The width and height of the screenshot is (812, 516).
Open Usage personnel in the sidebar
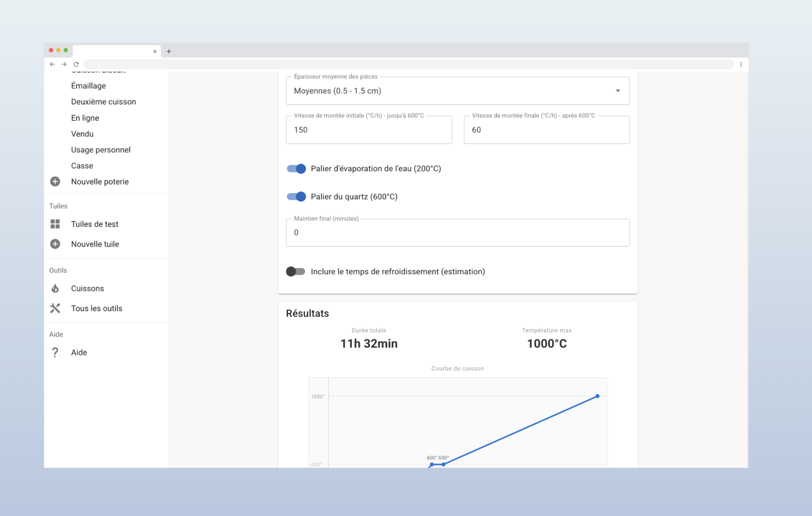[101, 150]
